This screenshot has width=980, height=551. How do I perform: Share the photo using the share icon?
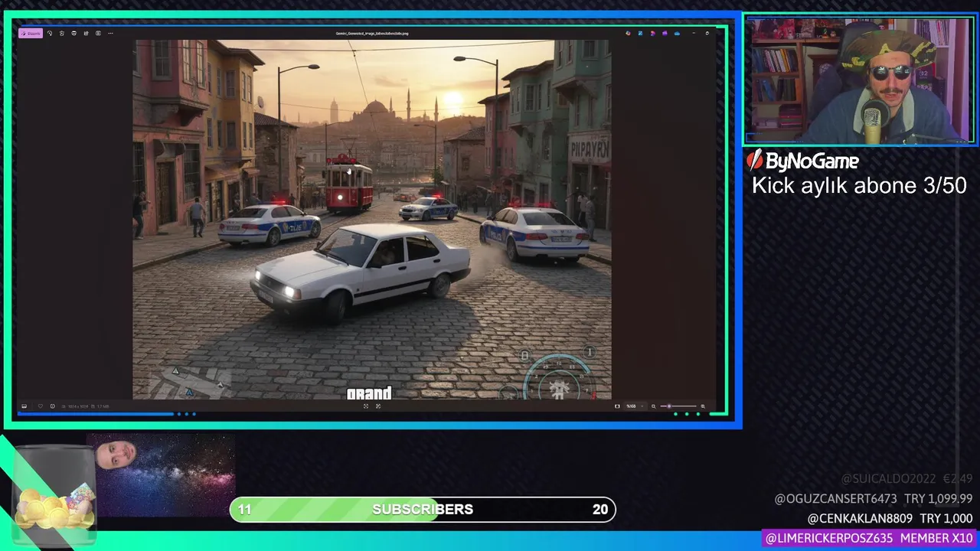click(x=86, y=34)
